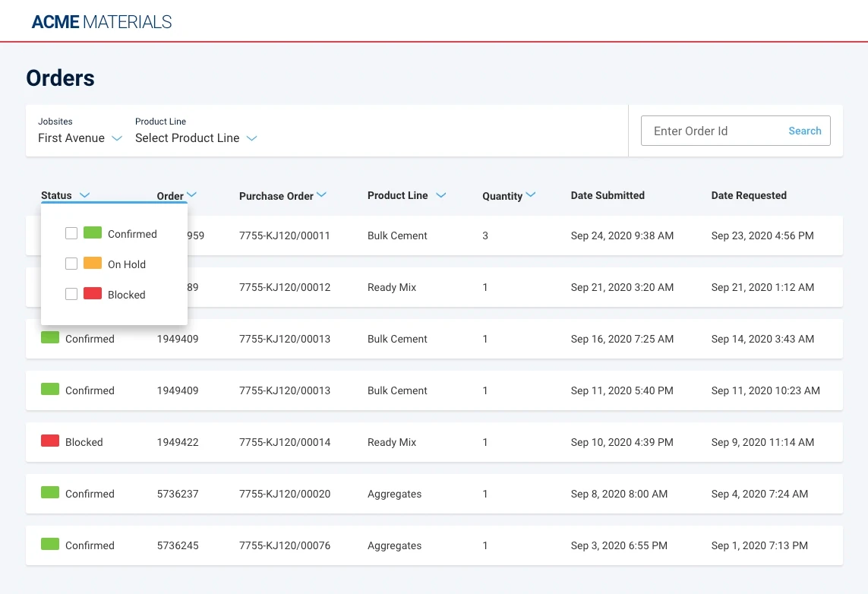Check the Blocked status filter checkbox
868x594 pixels.
pyautogui.click(x=71, y=294)
